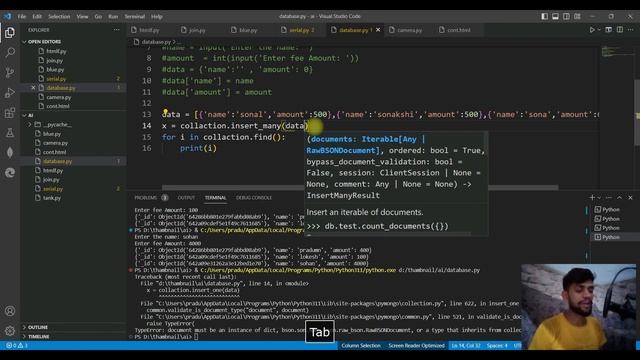This screenshot has width=640, height=360.
Task: Open Customize Layout button
Action: tap(578, 16)
